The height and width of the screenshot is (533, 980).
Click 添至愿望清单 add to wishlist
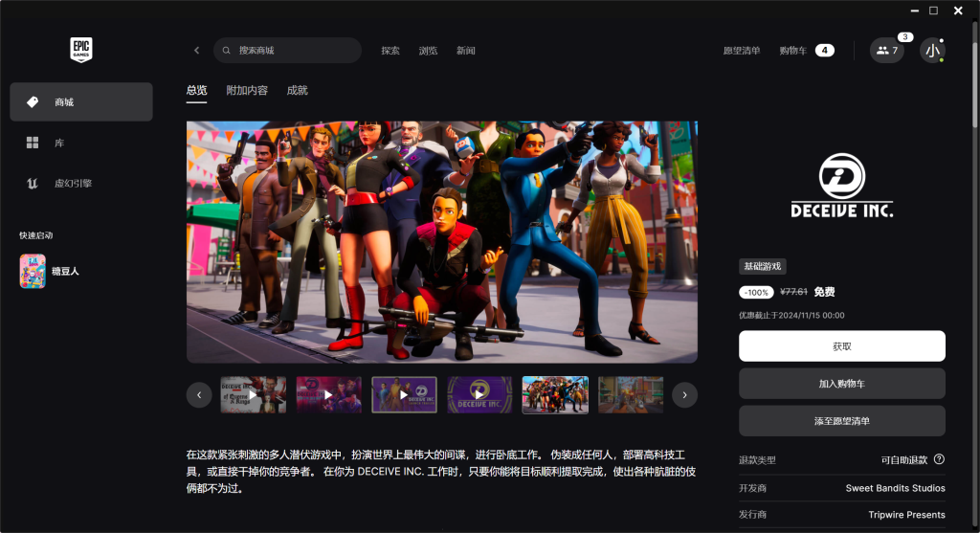point(842,421)
